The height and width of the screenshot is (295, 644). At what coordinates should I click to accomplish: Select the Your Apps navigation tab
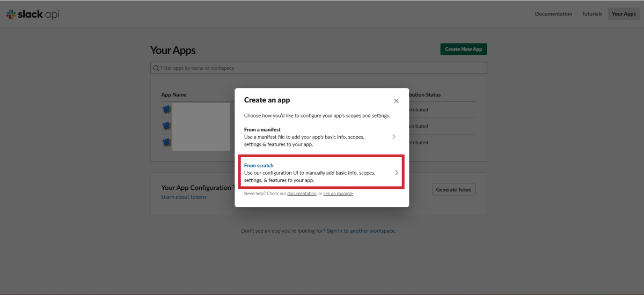point(624,14)
